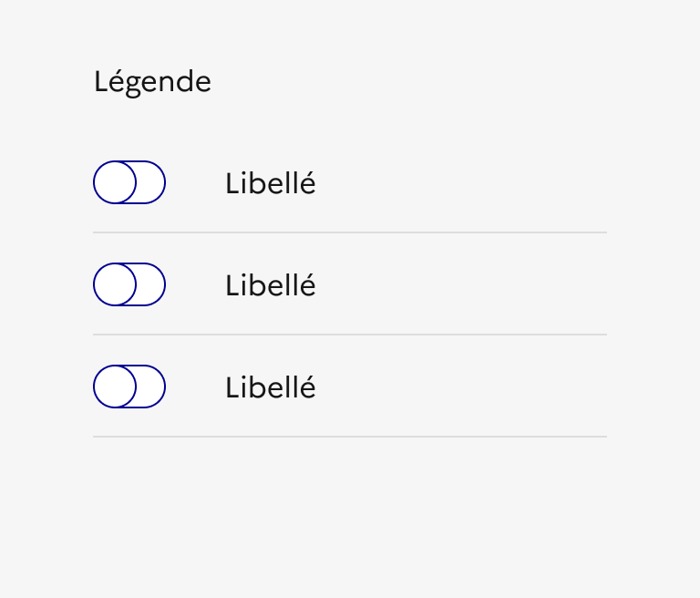Click the round knob of the middle toggle
This screenshot has height=598, width=700.
[x=115, y=284]
